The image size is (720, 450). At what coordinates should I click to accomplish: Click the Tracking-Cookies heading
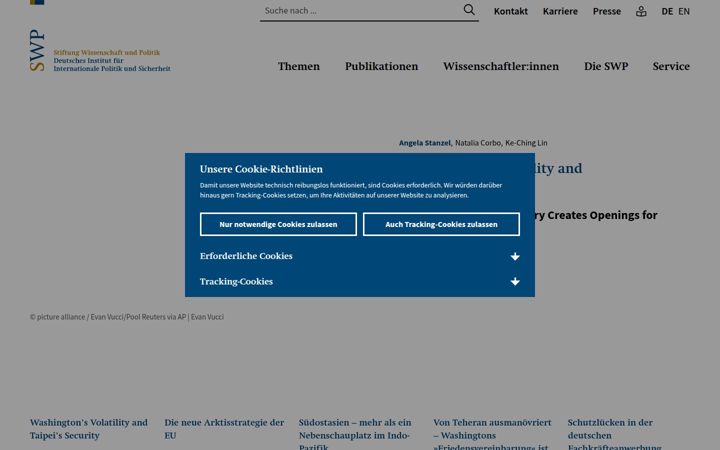[236, 281]
